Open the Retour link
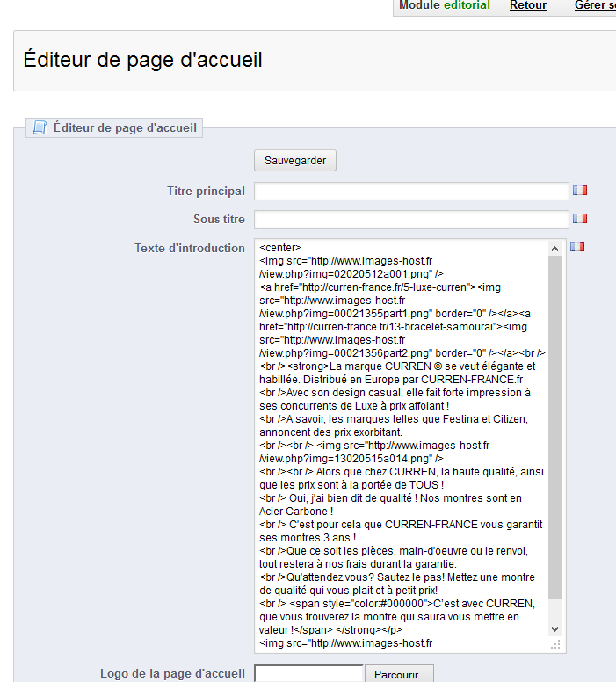This screenshot has height=682, width=616. 528,5
